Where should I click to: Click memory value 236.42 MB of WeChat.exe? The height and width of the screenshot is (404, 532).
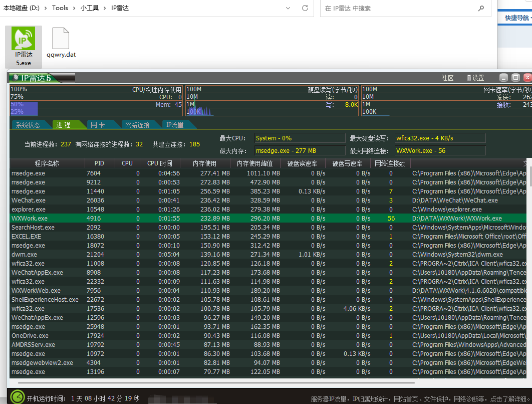click(214, 200)
